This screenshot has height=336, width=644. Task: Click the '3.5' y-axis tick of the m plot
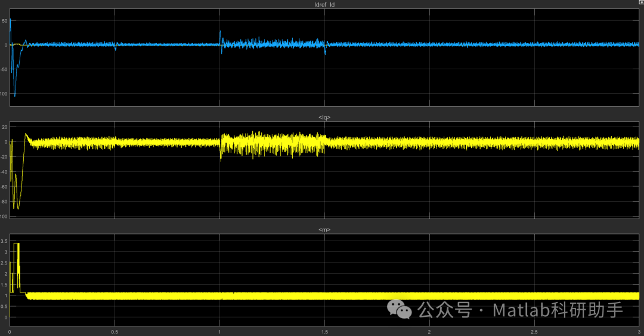tap(4, 241)
